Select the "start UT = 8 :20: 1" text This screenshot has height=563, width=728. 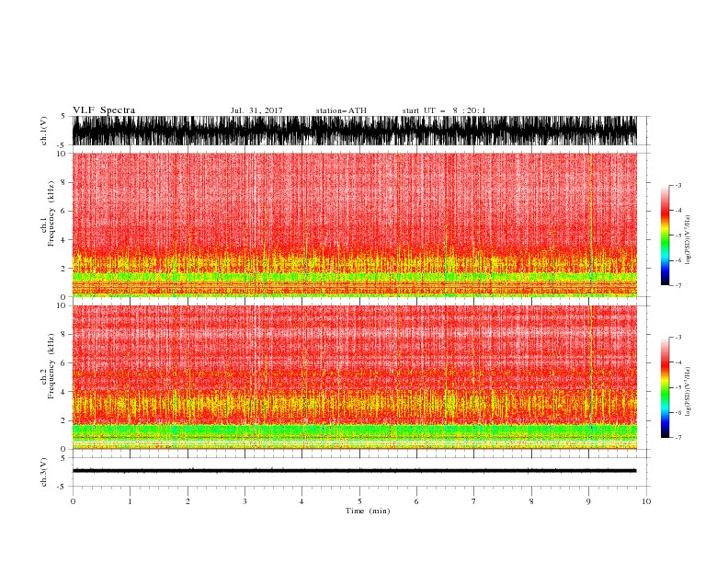pos(444,110)
